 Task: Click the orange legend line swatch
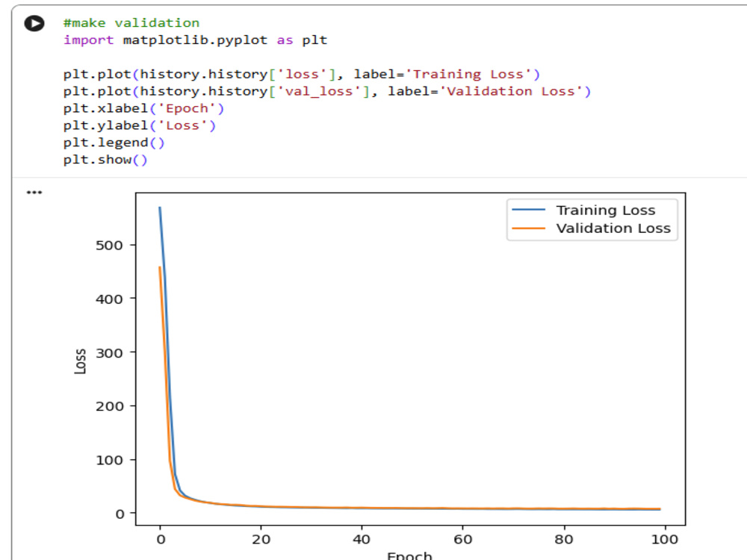tap(528, 228)
